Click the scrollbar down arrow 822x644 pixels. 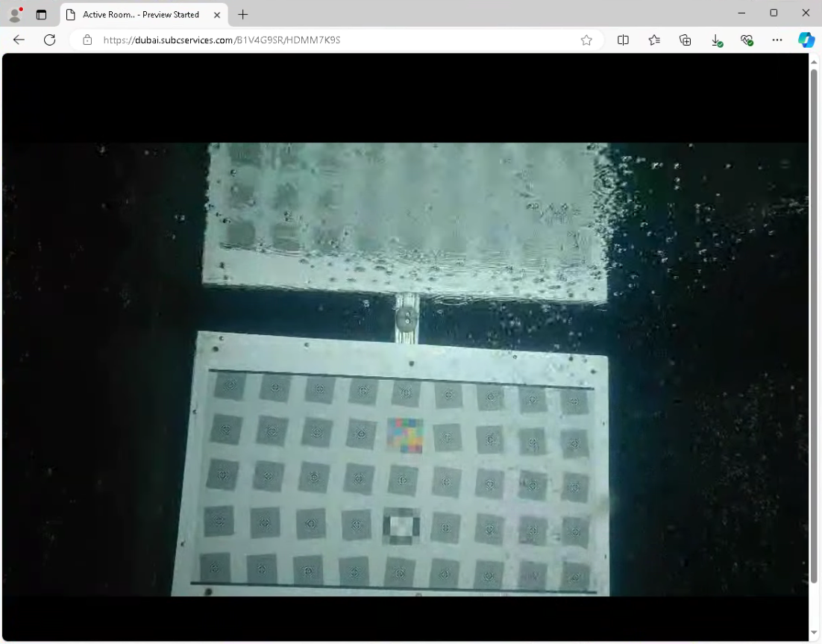[x=814, y=634]
